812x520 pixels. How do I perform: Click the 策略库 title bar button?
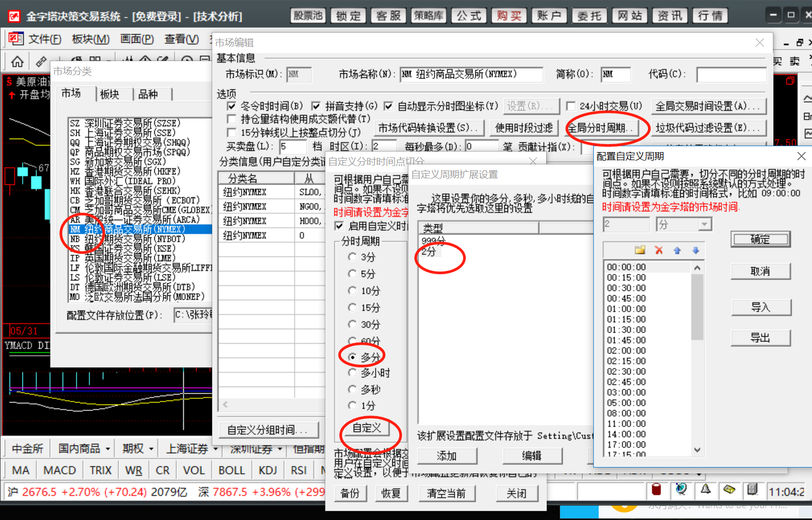point(429,16)
